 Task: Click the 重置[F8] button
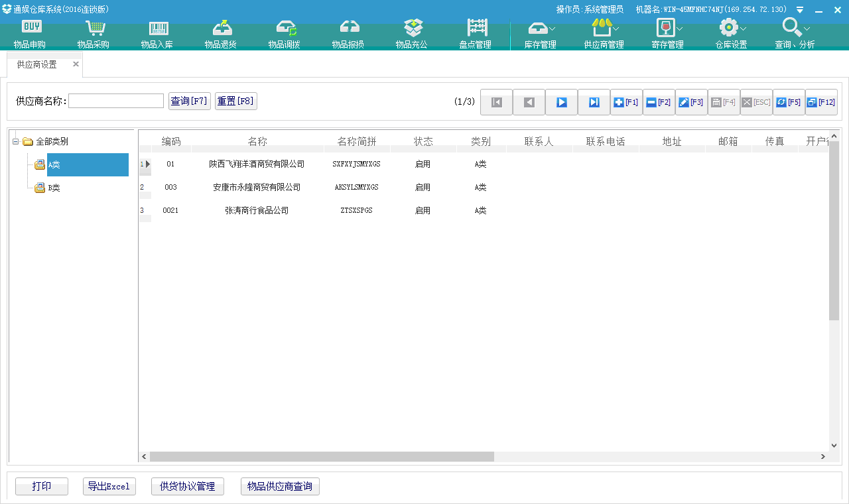236,101
